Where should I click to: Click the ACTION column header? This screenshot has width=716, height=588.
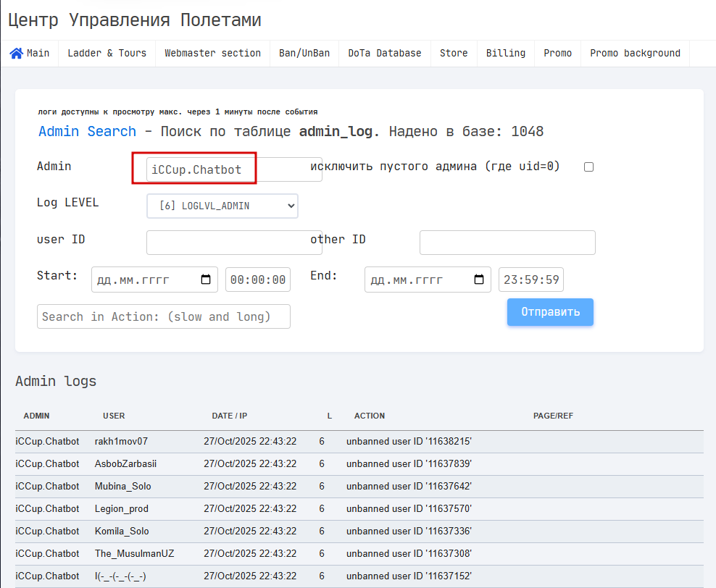point(370,416)
